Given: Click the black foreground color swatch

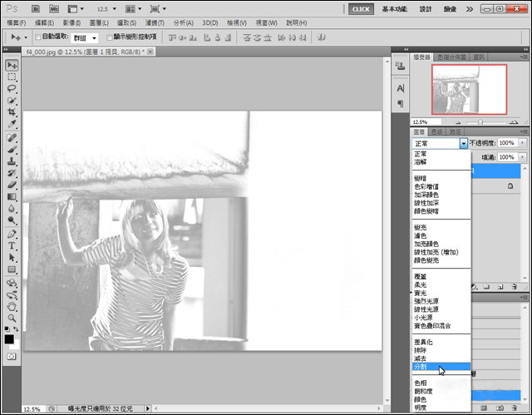Looking at the screenshot, I should click(x=9, y=339).
